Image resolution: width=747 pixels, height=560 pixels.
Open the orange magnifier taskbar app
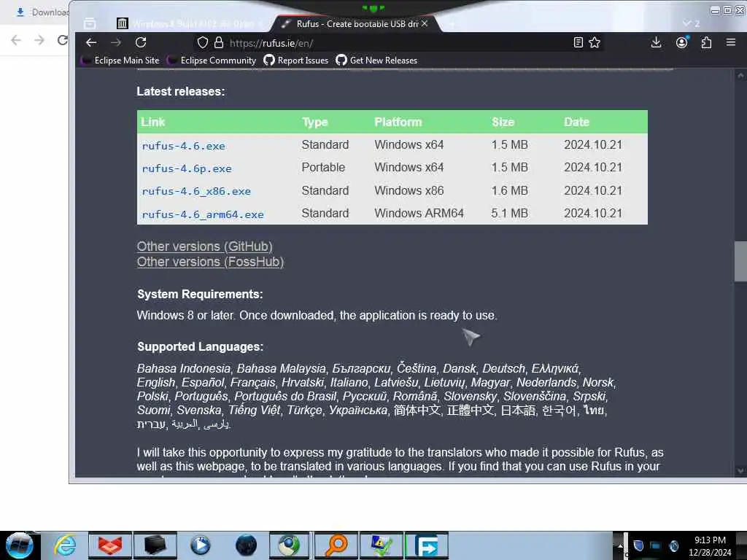click(336, 545)
